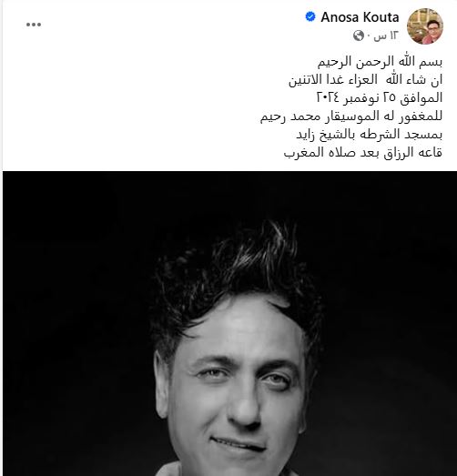Open the three-dot post options menu
The width and height of the screenshot is (457, 476).
point(34,25)
